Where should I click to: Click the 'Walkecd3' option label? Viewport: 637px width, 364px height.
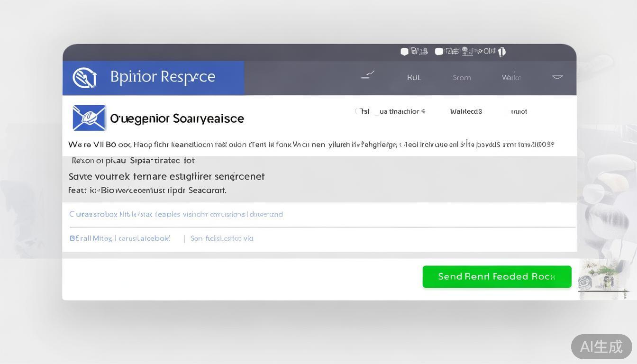(x=466, y=111)
